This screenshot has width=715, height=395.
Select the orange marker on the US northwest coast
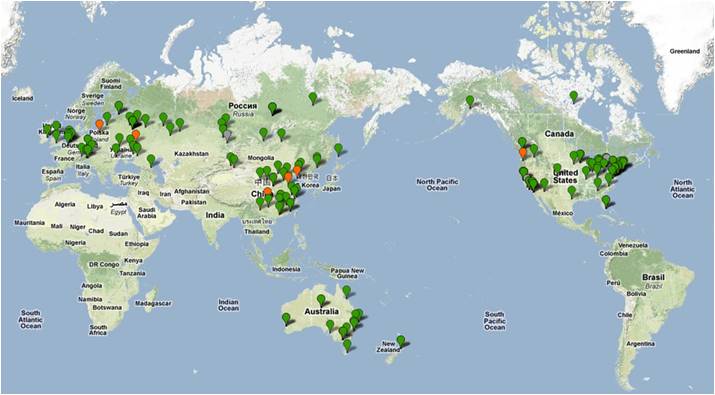[x=523, y=153]
